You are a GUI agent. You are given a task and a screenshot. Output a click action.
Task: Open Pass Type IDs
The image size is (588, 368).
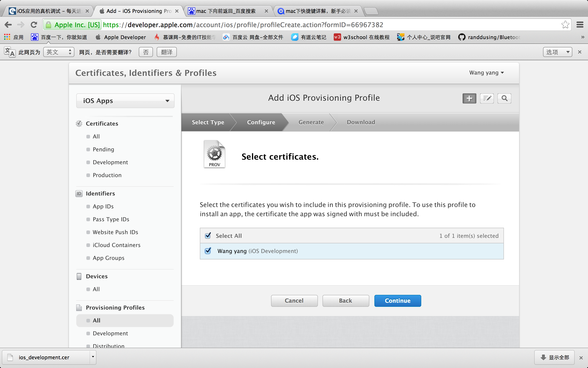point(111,219)
